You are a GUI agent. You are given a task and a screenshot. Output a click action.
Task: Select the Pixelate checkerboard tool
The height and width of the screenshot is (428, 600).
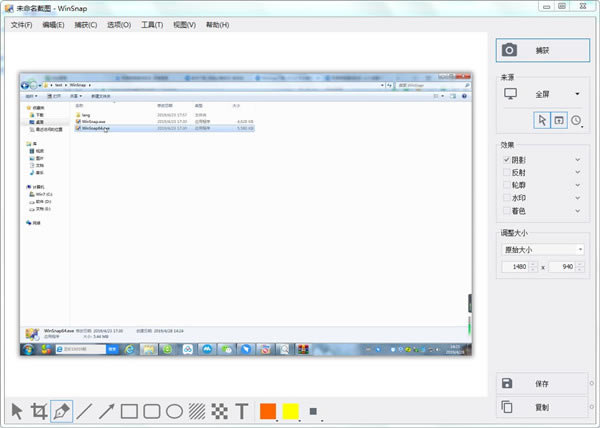tap(220, 412)
